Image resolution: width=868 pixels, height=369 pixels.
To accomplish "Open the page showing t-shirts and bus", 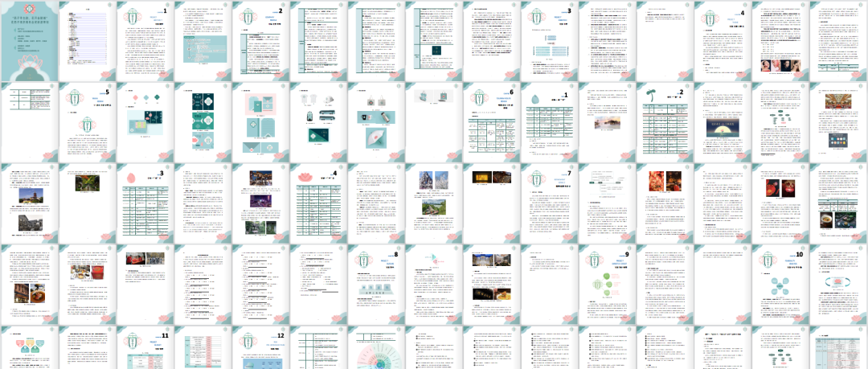I will [318, 121].
